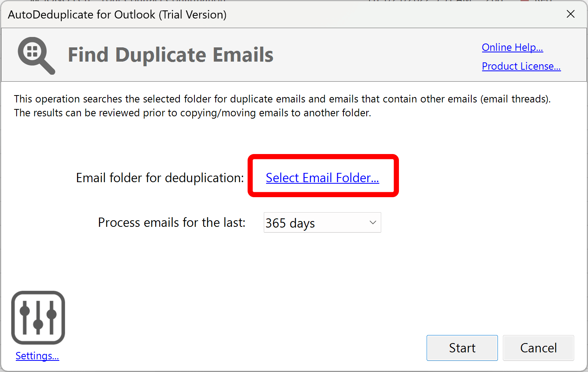
Task: Click the Cancel button
Action: click(x=538, y=348)
